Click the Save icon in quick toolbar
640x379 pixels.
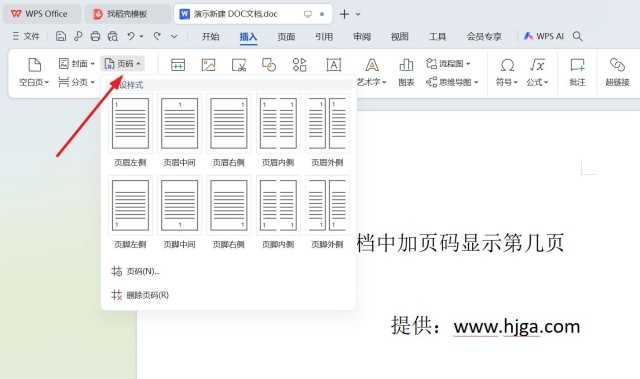(61, 36)
